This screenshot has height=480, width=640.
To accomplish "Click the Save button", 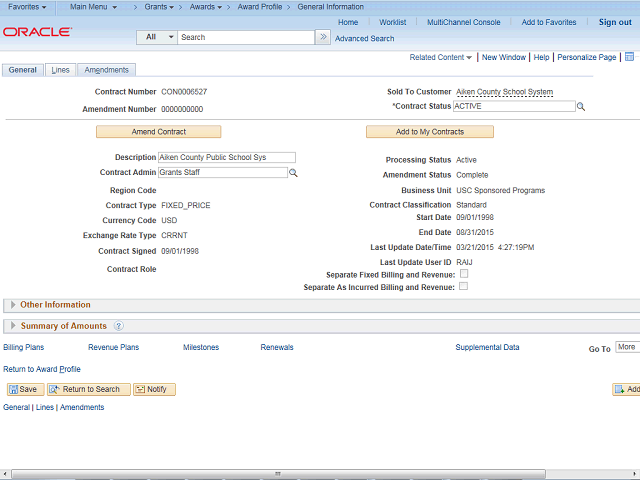I will pos(25,389).
